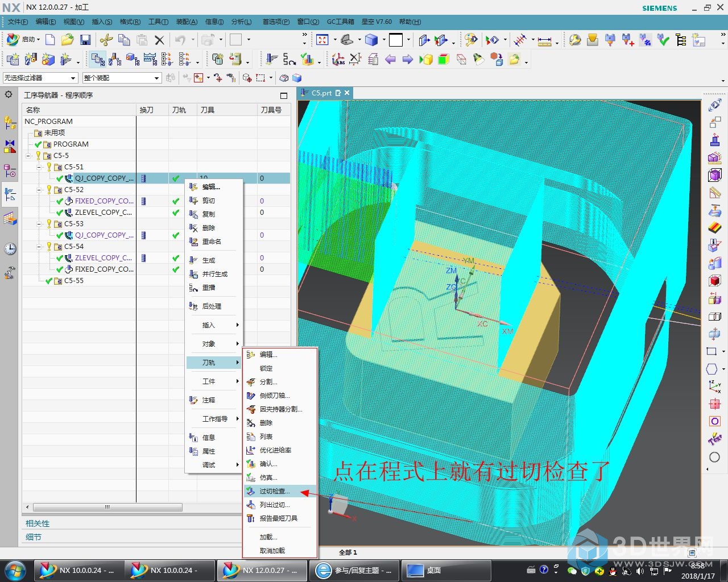Click the Verify Tool Path icon
The width and height of the screenshot is (728, 582).
tap(307, 59)
